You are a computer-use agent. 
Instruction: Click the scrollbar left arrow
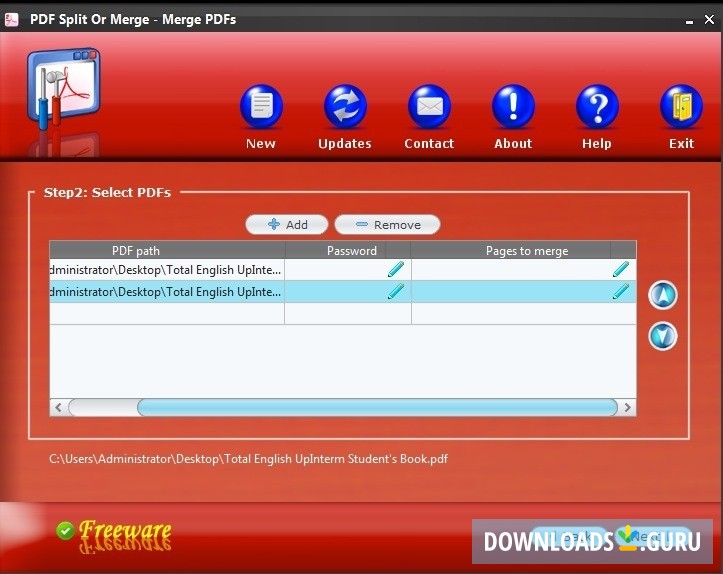click(x=59, y=408)
